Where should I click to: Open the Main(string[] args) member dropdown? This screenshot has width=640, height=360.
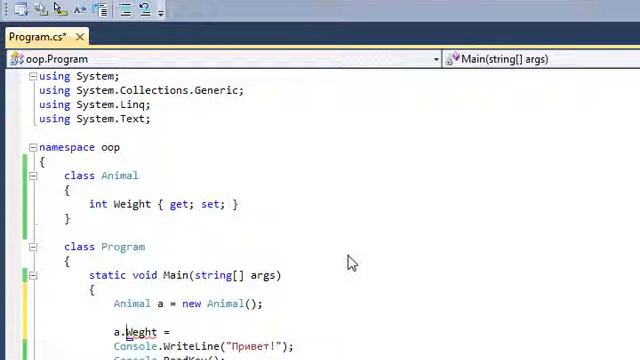pos(541,59)
